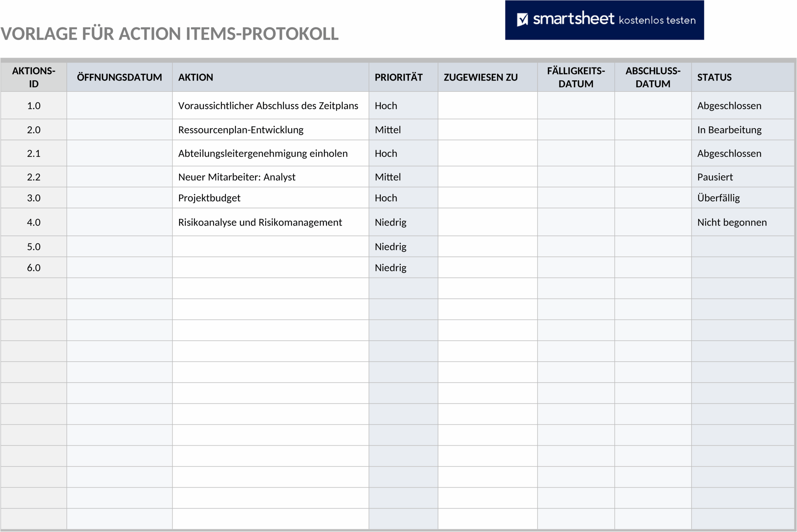Click priority Mittel in row 2.2
Viewport: 797px width, 532px height.
point(403,177)
